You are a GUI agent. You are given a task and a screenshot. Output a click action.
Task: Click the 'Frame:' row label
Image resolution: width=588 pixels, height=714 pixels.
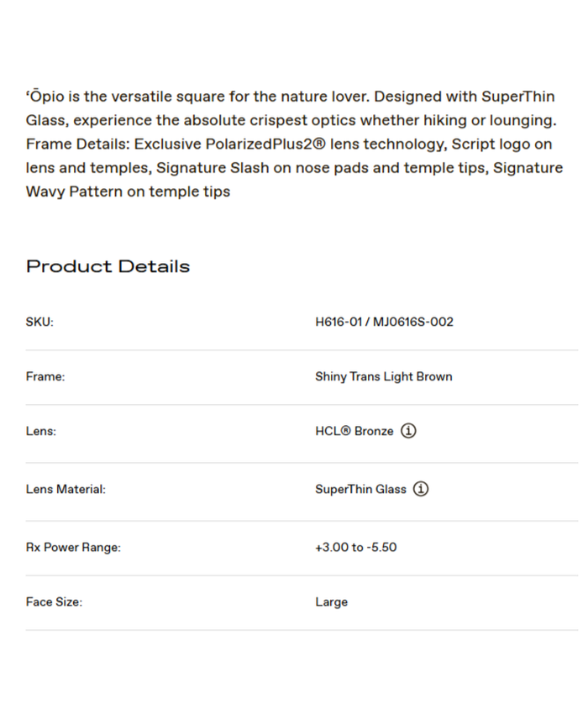pyautogui.click(x=45, y=376)
